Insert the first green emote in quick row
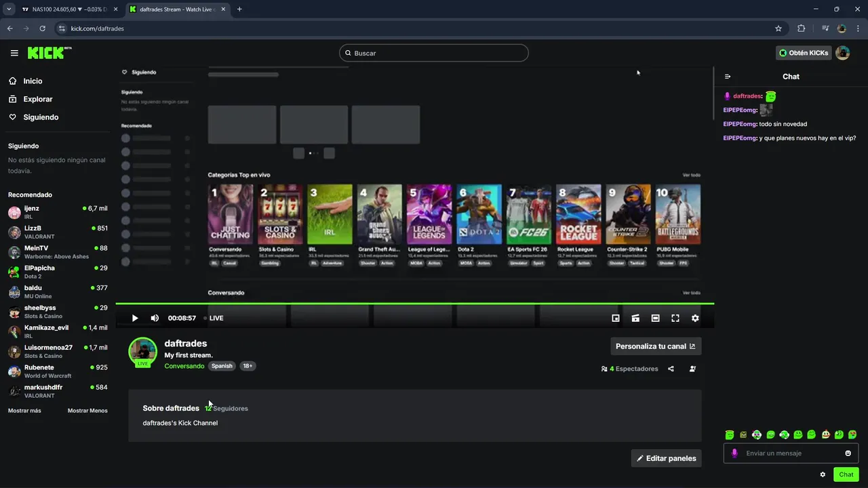This screenshot has width=868, height=488. 730,434
